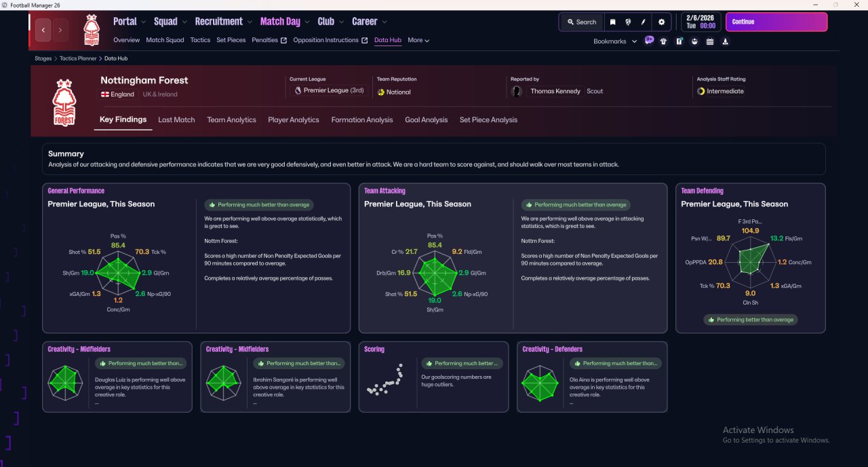
Task: Open the More submenu dropdown
Action: coord(418,40)
